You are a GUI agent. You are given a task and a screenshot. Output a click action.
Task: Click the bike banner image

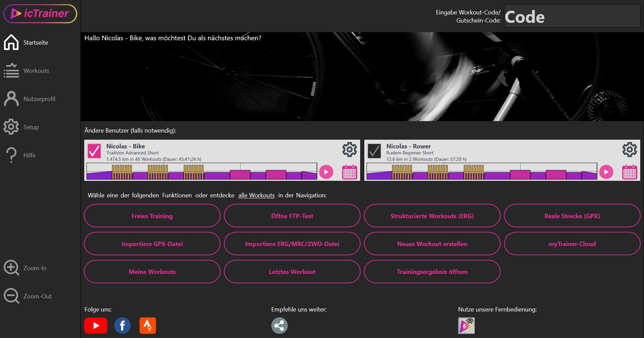pos(362,77)
